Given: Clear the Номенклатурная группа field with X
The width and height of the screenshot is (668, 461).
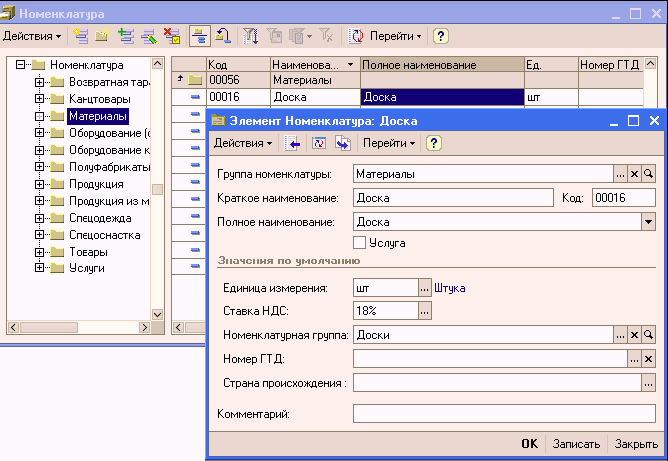Looking at the screenshot, I should pos(634,335).
